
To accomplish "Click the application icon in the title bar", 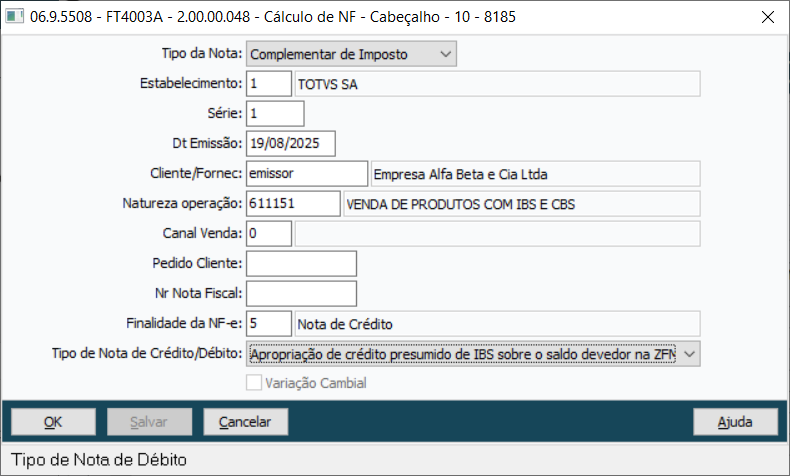I will [x=14, y=17].
